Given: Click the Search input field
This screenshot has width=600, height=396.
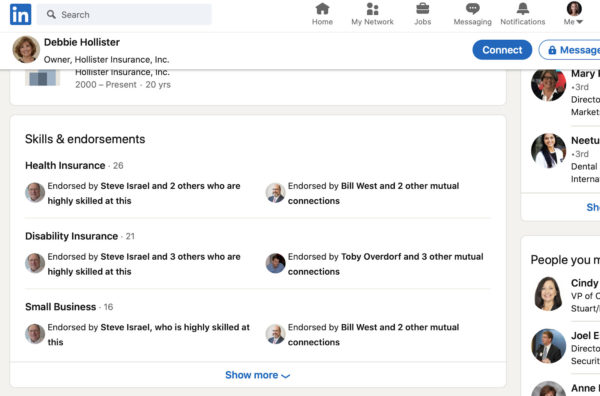Looking at the screenshot, I should tap(124, 15).
